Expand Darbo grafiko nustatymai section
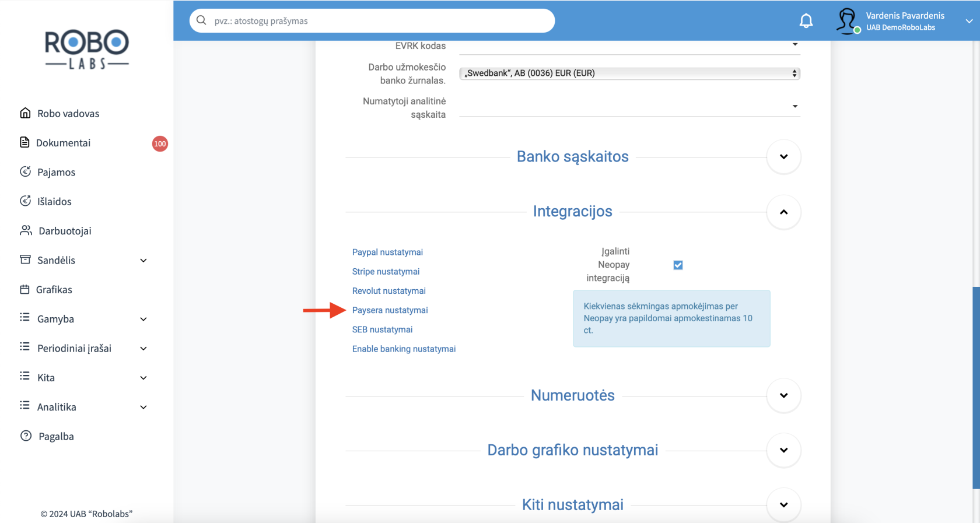 click(x=783, y=450)
